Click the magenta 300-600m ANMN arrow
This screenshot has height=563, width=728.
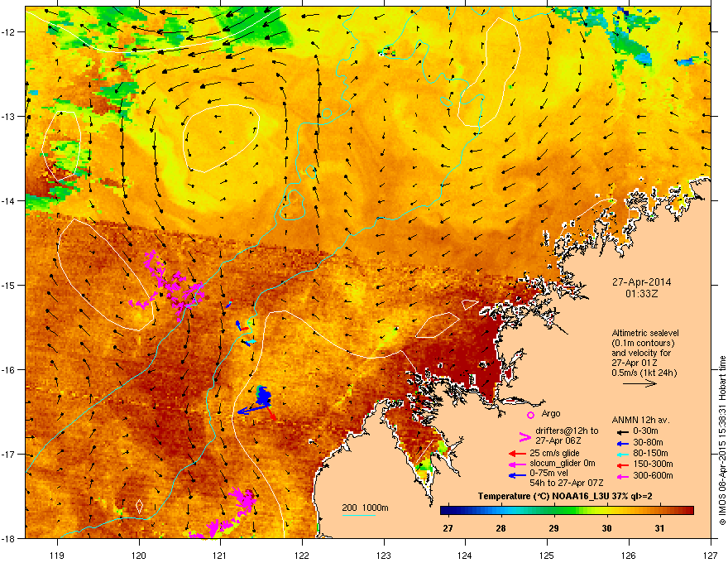[621, 476]
